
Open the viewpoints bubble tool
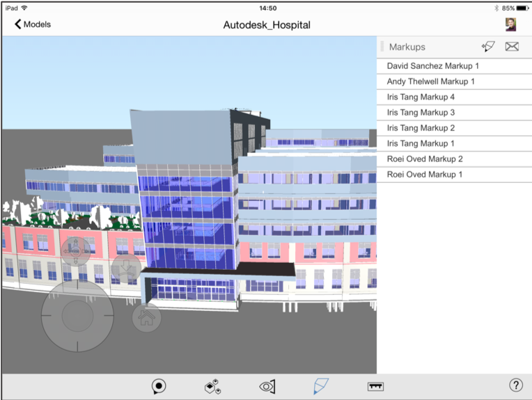(159, 387)
